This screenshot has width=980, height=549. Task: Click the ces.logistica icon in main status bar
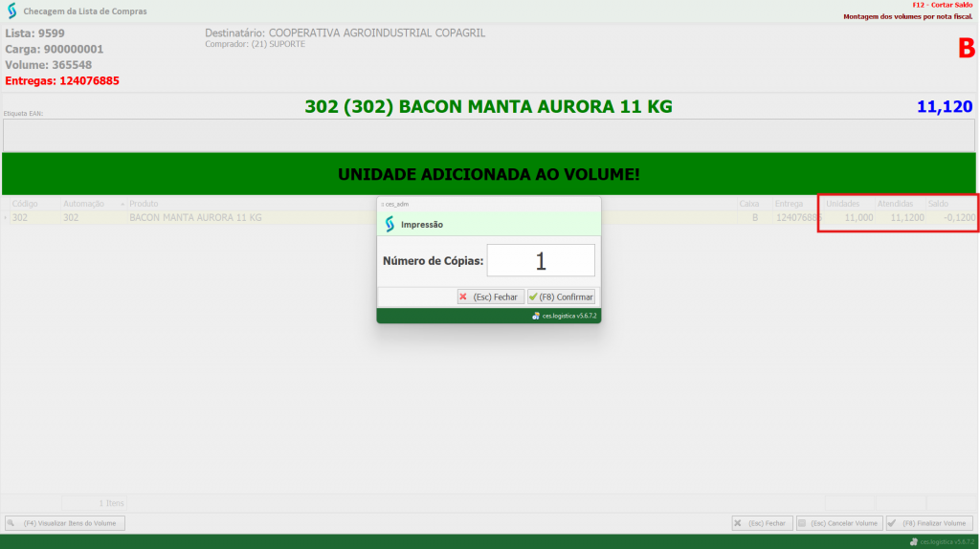coord(914,541)
